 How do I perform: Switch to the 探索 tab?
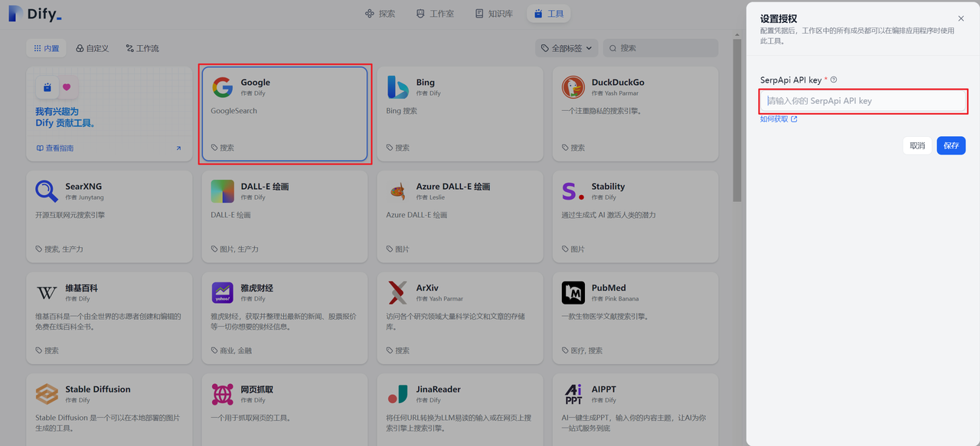(x=381, y=14)
